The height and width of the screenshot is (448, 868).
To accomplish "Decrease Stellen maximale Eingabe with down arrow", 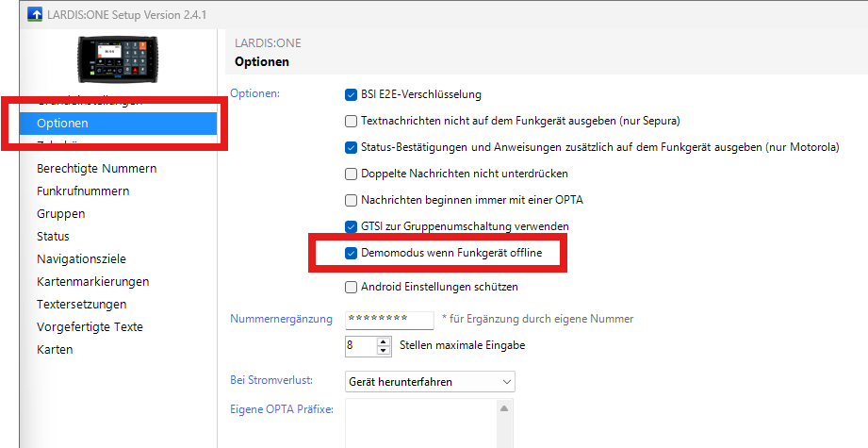I will 384,350.
